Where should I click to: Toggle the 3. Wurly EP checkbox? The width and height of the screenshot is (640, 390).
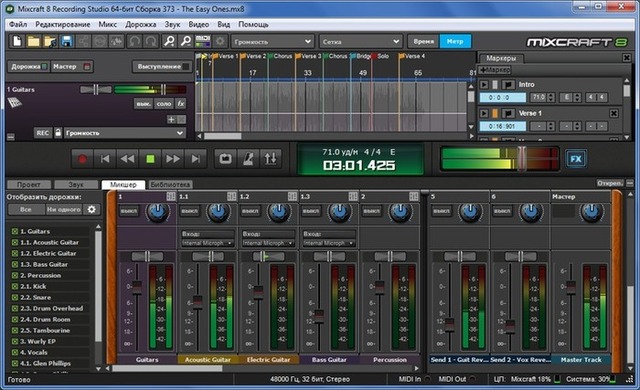pyautogui.click(x=15, y=341)
